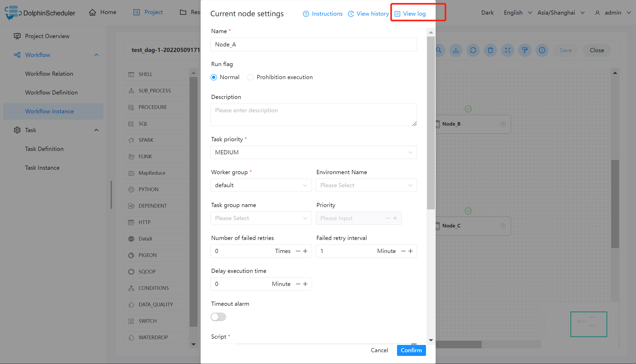Click the plus icon on Node_B

tap(503, 124)
